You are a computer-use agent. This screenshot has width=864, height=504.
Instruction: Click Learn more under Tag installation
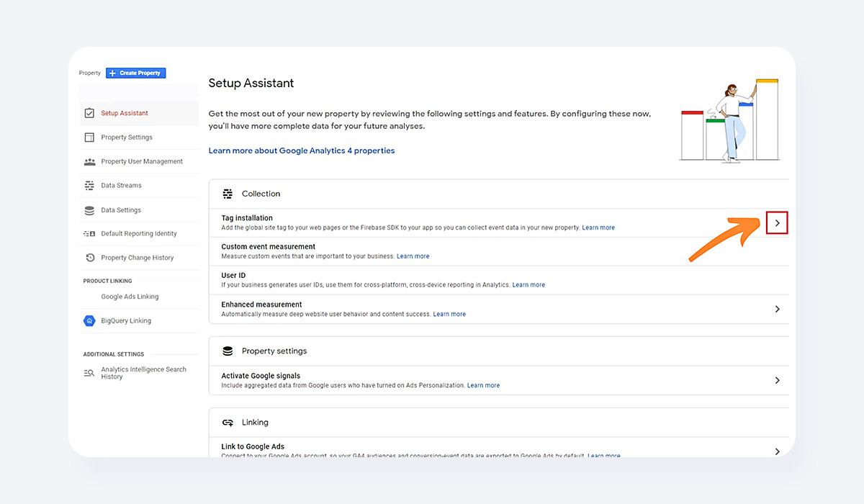[598, 228]
